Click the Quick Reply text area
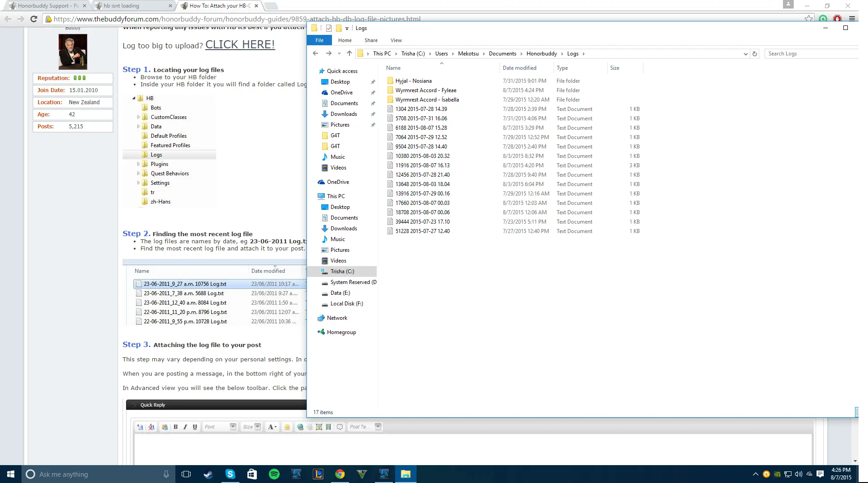The image size is (868, 483). coord(473,449)
